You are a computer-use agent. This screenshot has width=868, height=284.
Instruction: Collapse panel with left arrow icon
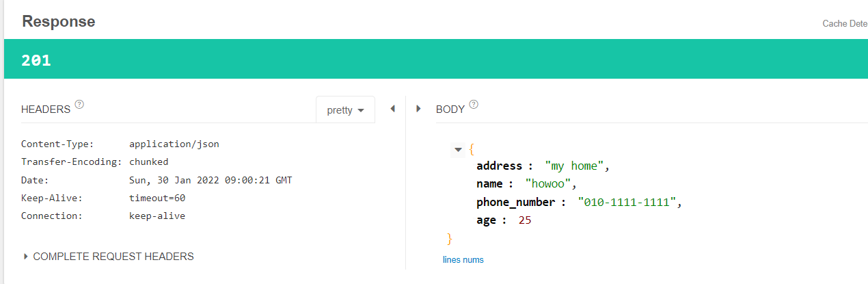tap(392, 108)
